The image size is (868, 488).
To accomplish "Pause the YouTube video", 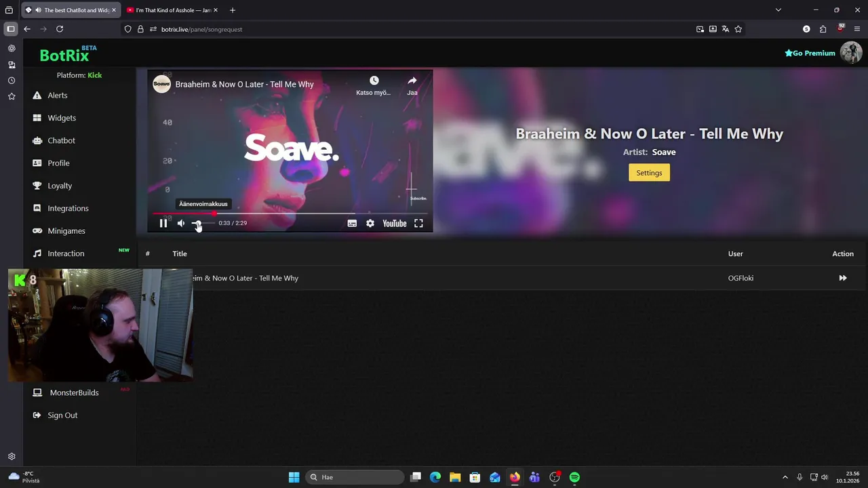I will [163, 223].
